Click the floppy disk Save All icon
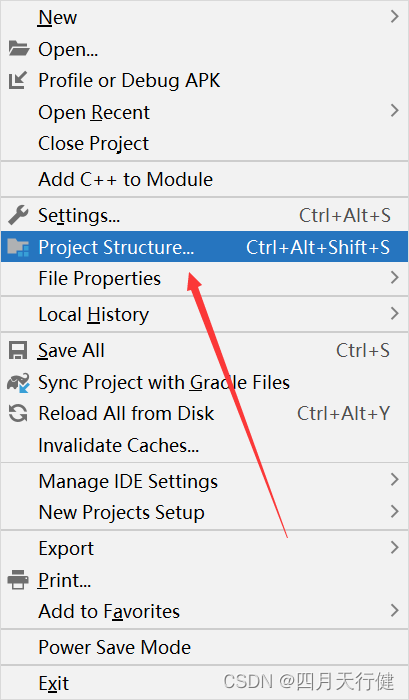Image resolution: width=409 pixels, height=700 pixels. 18,350
